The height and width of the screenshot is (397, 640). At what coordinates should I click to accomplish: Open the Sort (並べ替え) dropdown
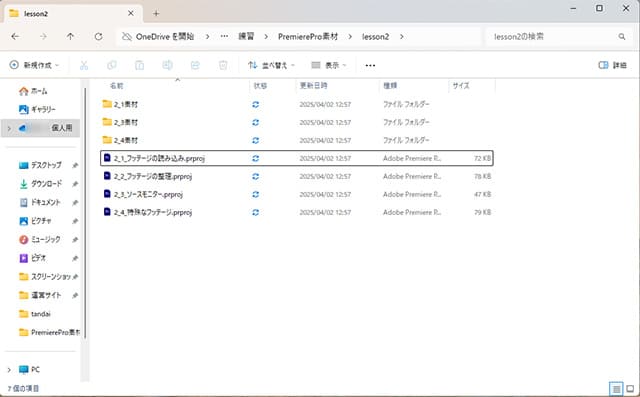[271, 65]
